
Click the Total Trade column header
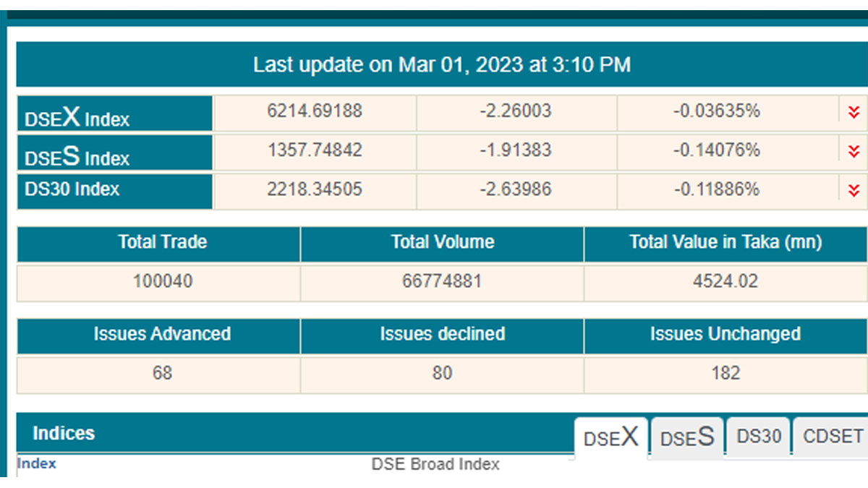pyautogui.click(x=162, y=242)
